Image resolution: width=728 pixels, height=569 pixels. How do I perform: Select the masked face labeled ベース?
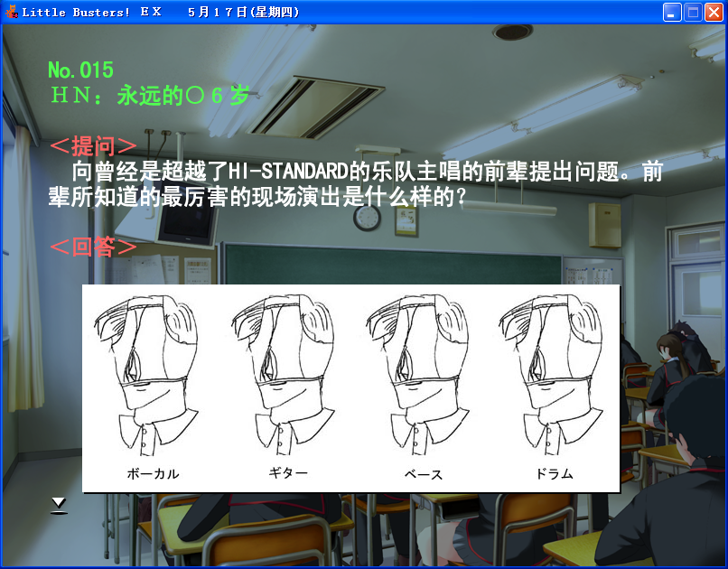point(418,375)
